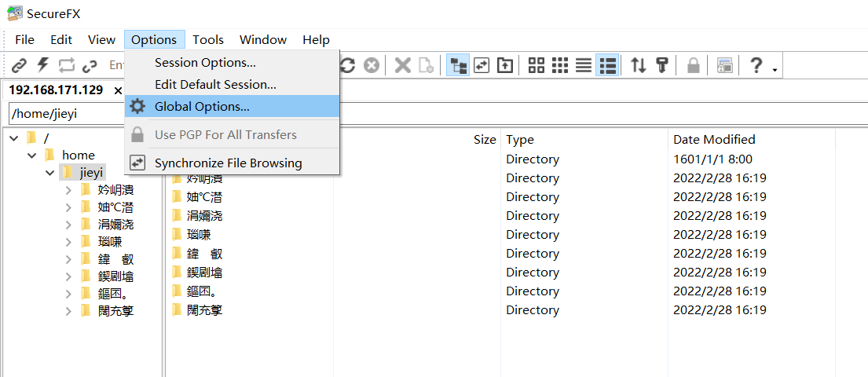Select the jieyi folder in tree
This screenshot has width=868, height=377.
pyautogui.click(x=91, y=174)
